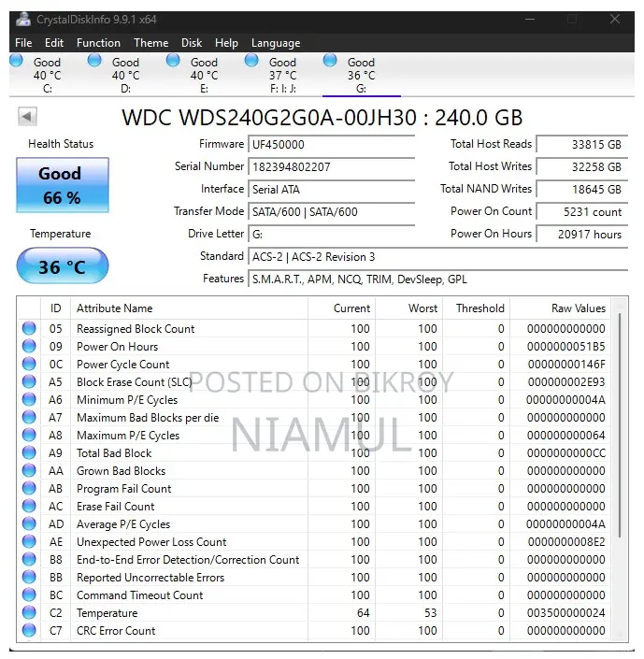
Task: Click Temperature row's Current value 64
Action: (x=364, y=613)
